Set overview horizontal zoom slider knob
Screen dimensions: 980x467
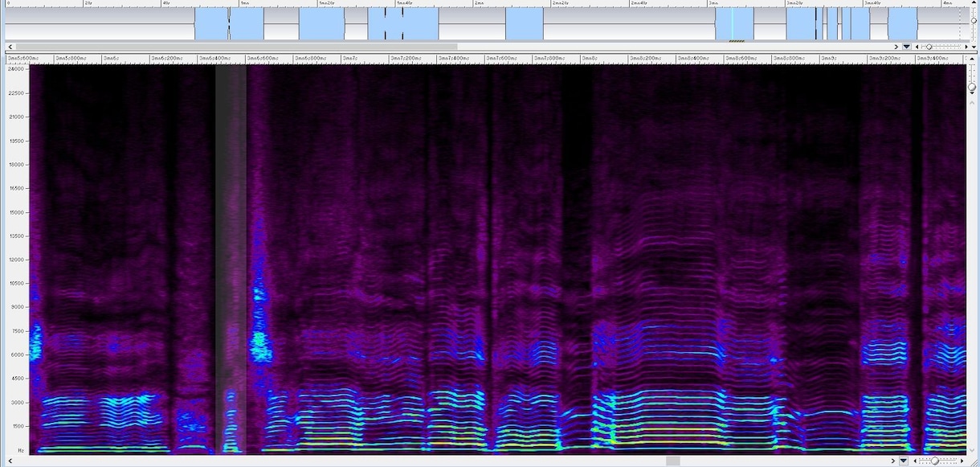(929, 47)
